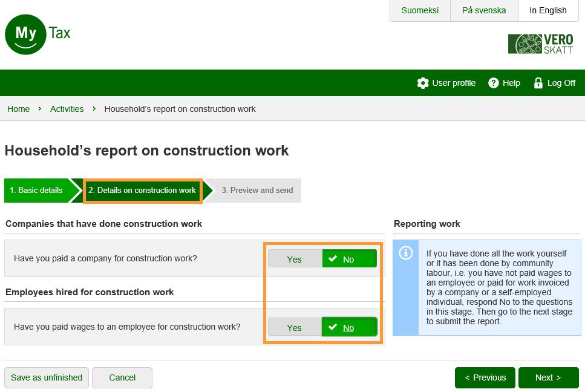
Task: Select the In English language tab
Action: (x=547, y=10)
